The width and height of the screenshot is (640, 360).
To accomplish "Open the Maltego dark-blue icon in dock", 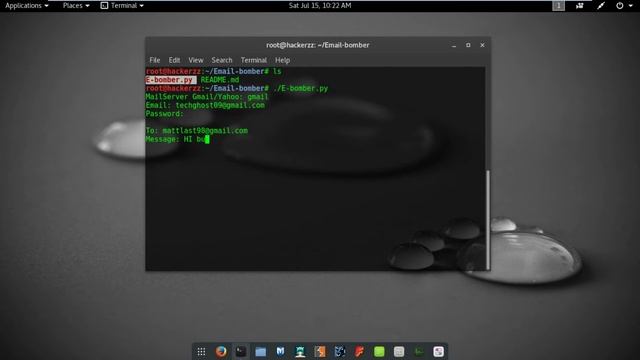I will 340,351.
